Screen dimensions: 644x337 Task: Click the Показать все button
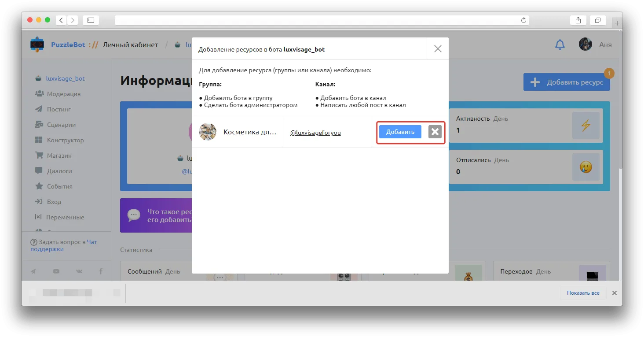pyautogui.click(x=583, y=293)
